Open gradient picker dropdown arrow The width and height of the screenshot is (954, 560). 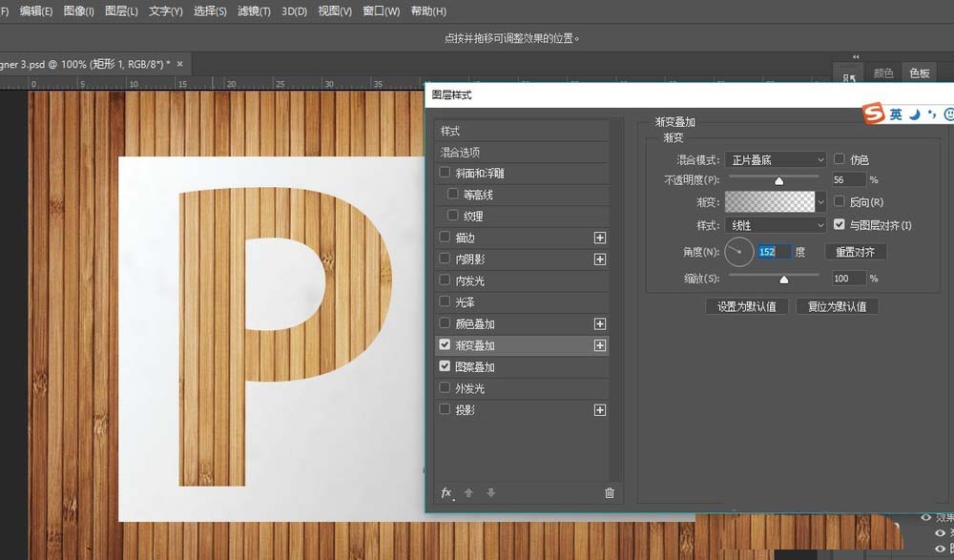click(820, 201)
